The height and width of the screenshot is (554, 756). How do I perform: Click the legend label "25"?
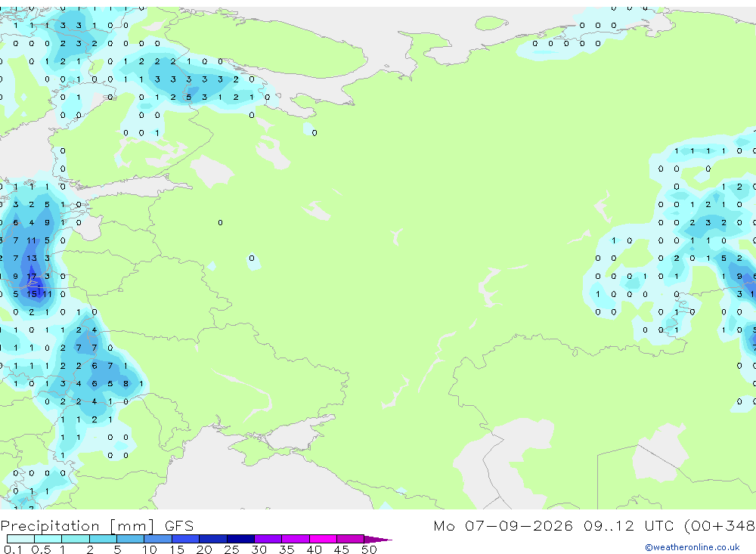231,549
